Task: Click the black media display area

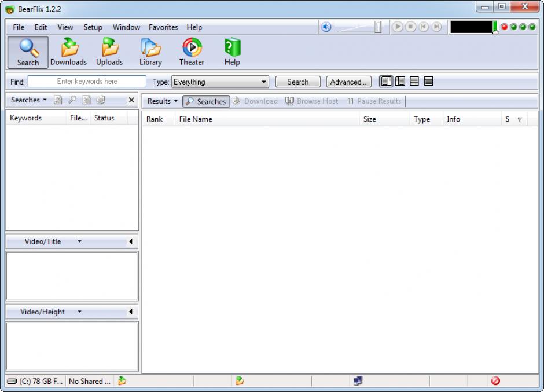Action: pos(471,27)
